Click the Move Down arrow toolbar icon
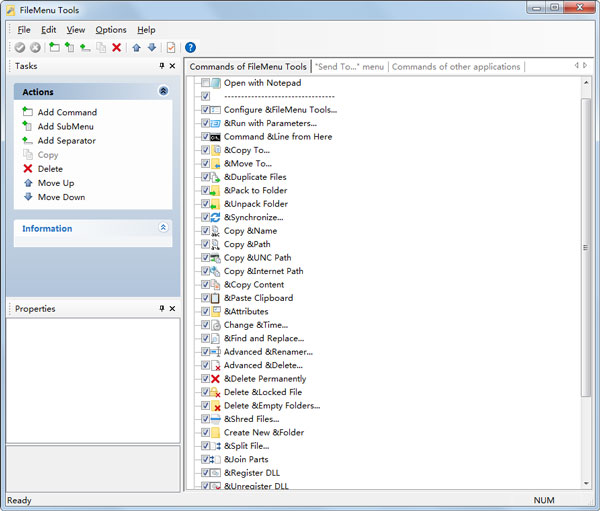 pos(152,47)
